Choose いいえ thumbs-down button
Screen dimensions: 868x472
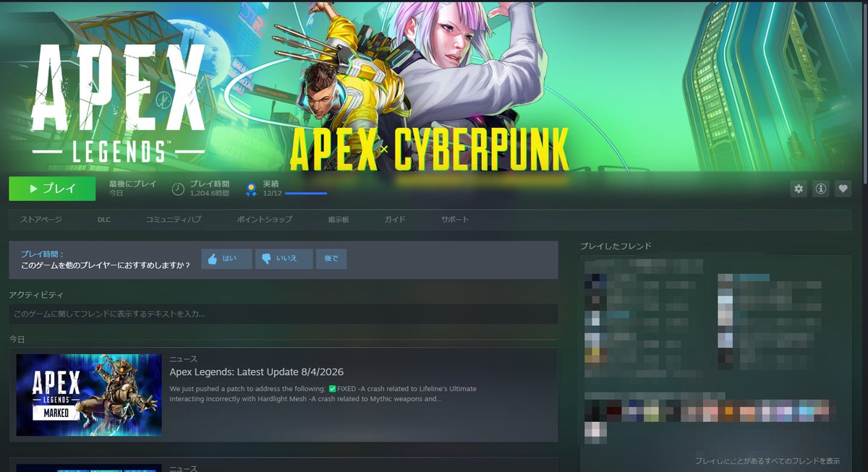pos(284,259)
